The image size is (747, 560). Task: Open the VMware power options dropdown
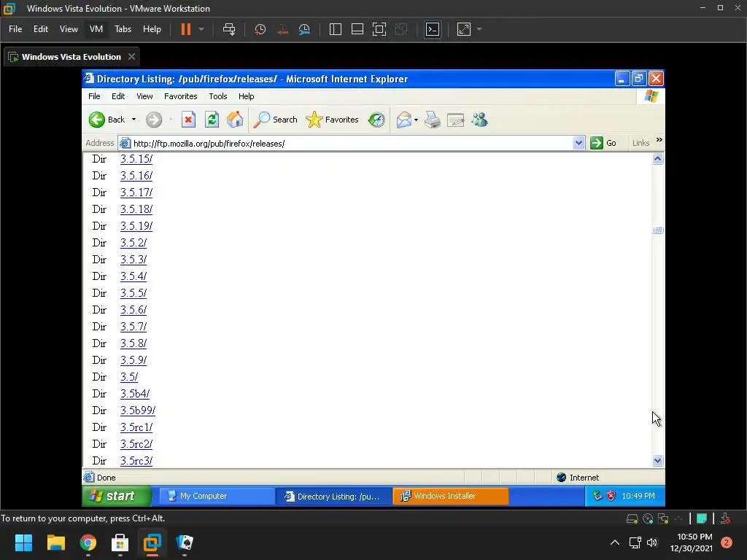click(201, 29)
